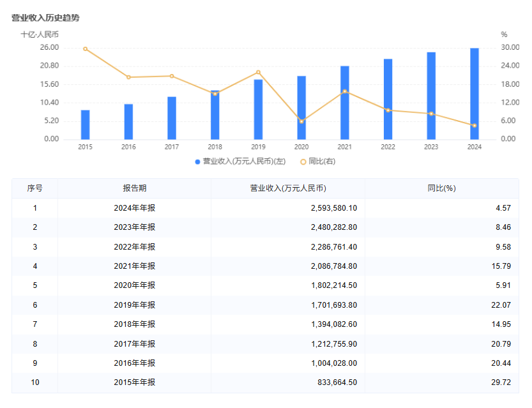532x408 pixels.
Task: Select the 2019 growth-rate line point
Action: pos(258,72)
